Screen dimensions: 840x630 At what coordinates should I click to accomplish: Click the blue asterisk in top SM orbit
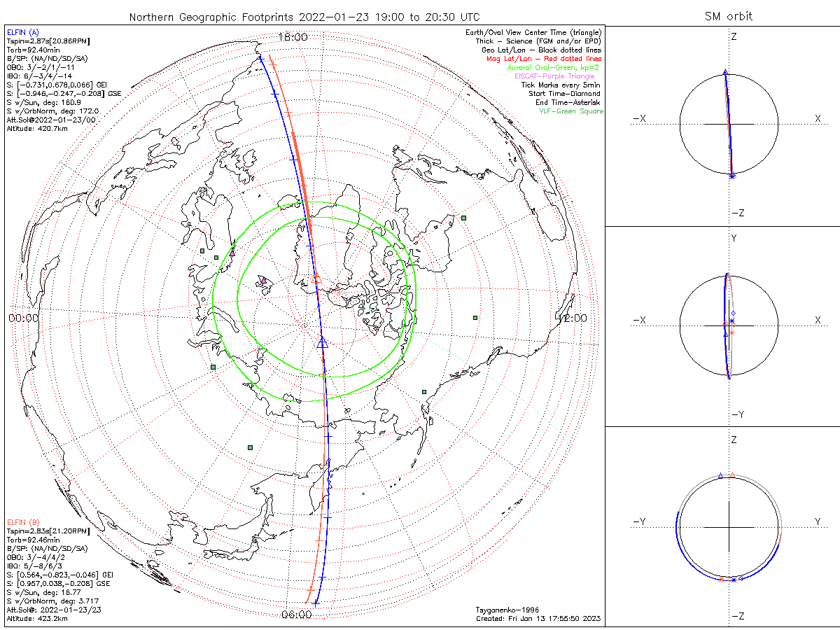(732, 176)
